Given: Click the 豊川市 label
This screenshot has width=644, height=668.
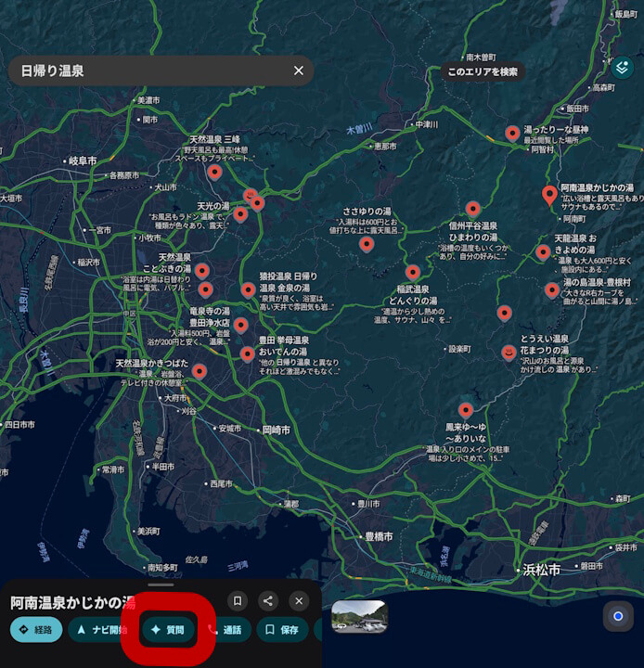Looking at the screenshot, I should point(368,504).
